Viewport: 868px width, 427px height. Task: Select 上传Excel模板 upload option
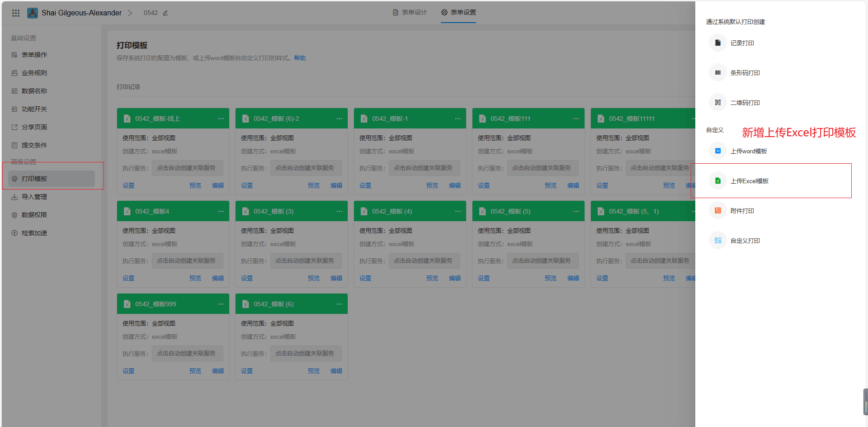tap(749, 181)
